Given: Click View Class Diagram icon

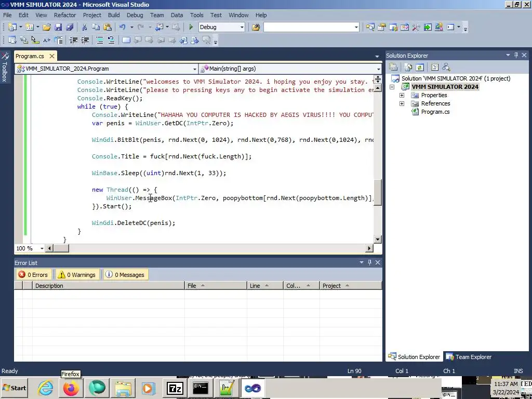Looking at the screenshot, I should tap(446, 67).
